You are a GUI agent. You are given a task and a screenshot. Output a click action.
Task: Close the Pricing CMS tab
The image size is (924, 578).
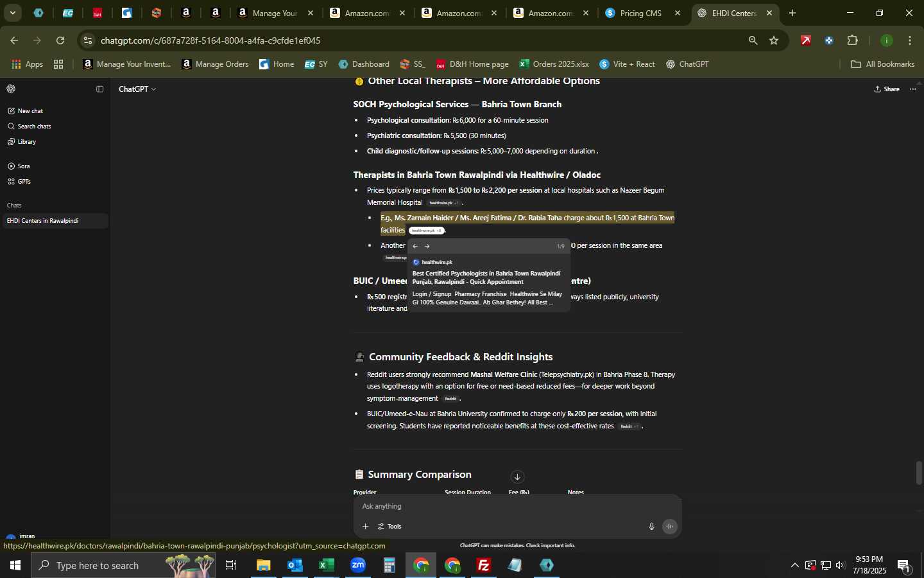click(x=678, y=13)
